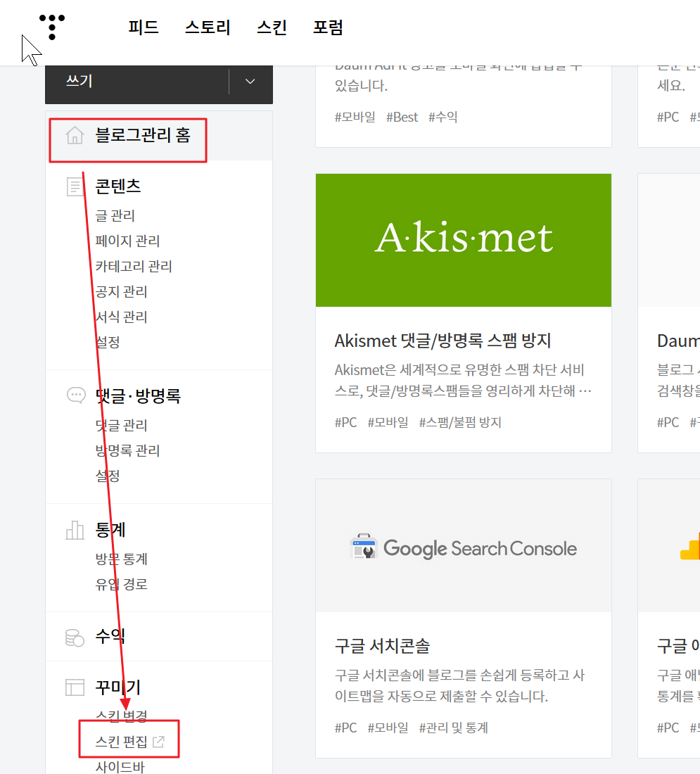Open the 피드 menu
700x774 pixels.
tap(143, 27)
